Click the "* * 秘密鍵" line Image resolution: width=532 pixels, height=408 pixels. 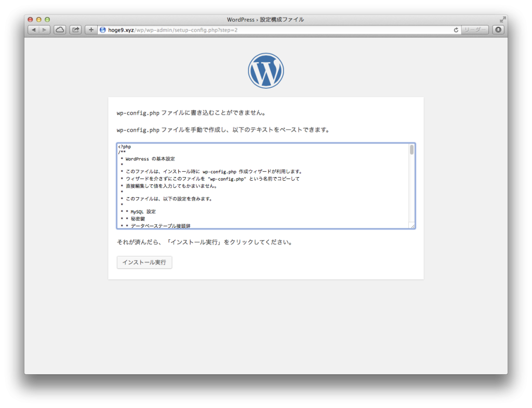(132, 219)
